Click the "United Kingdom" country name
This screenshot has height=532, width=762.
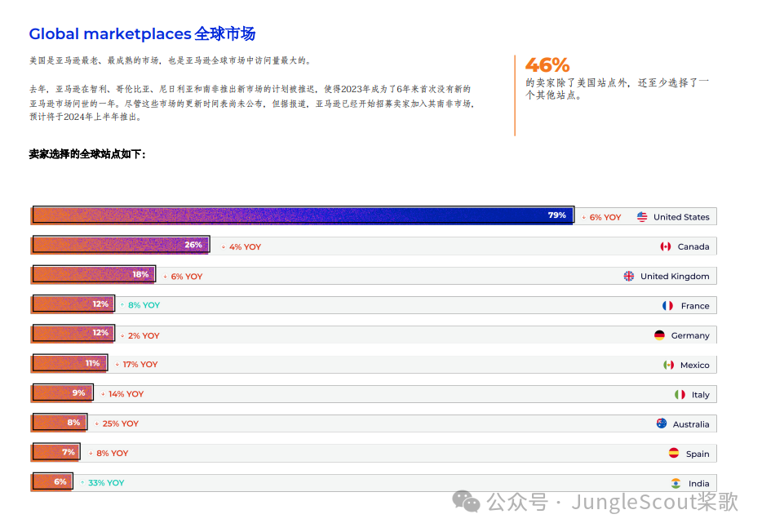675,277
